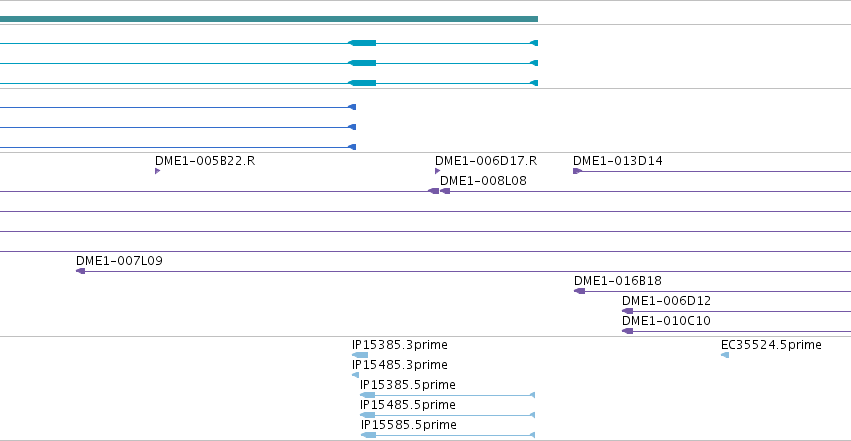Open the DME1-016B18 feature label
851x441 pixels.
tap(618, 280)
